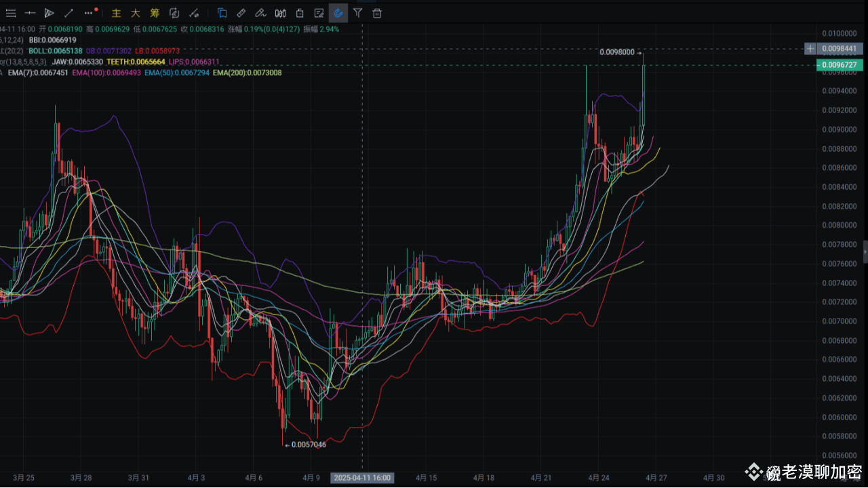The width and height of the screenshot is (868, 488).
Task: Delete drawings with the trash icon
Action: tap(377, 13)
